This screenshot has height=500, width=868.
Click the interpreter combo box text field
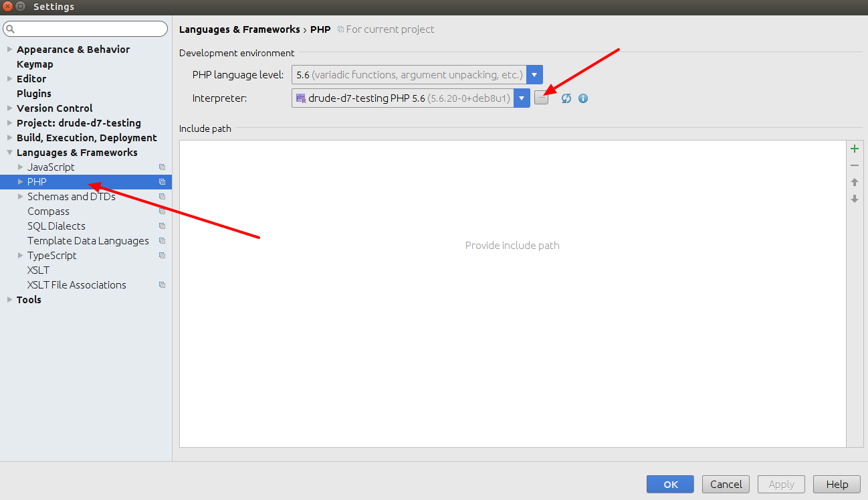click(403, 98)
